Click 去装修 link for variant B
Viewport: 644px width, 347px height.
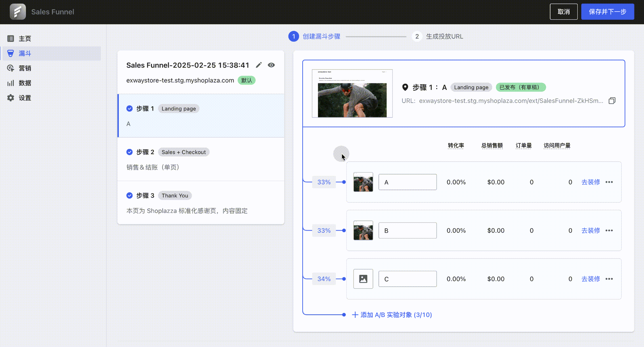click(x=590, y=231)
